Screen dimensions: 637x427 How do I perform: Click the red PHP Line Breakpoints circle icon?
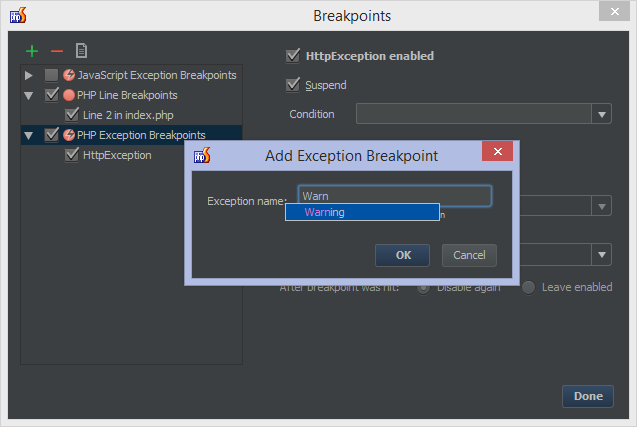click(69, 95)
